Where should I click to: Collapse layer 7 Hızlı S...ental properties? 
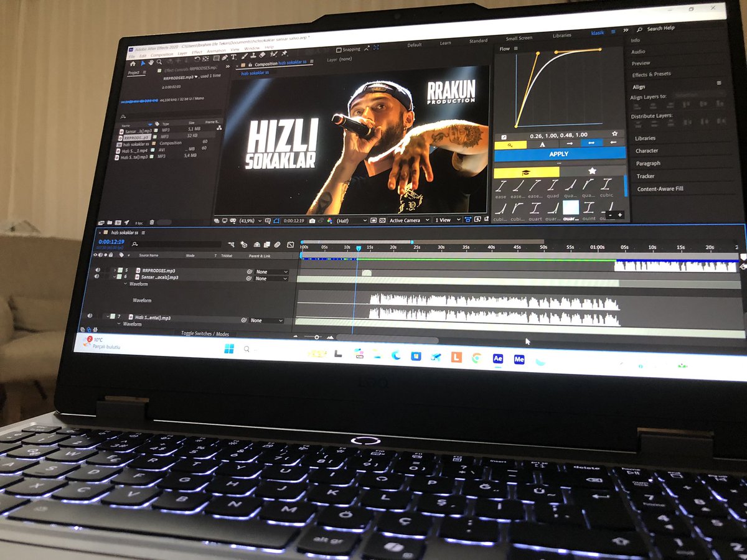pyautogui.click(x=108, y=316)
